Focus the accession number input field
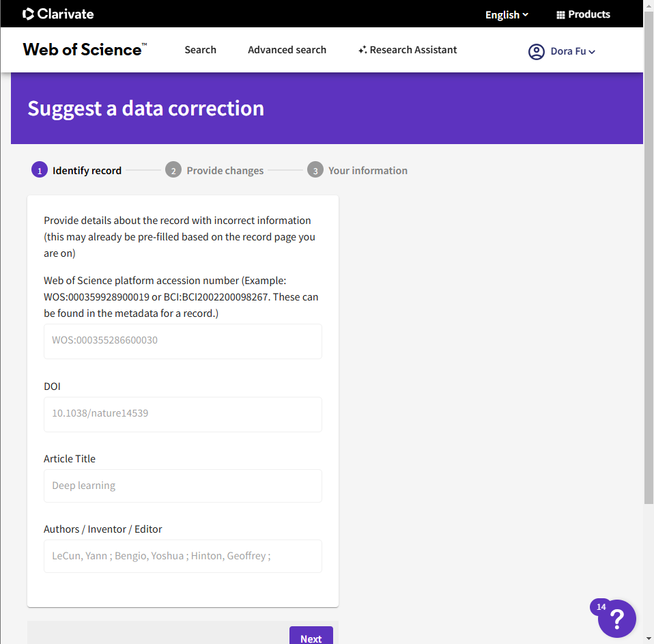Image resolution: width=654 pixels, height=644 pixels. 183,341
